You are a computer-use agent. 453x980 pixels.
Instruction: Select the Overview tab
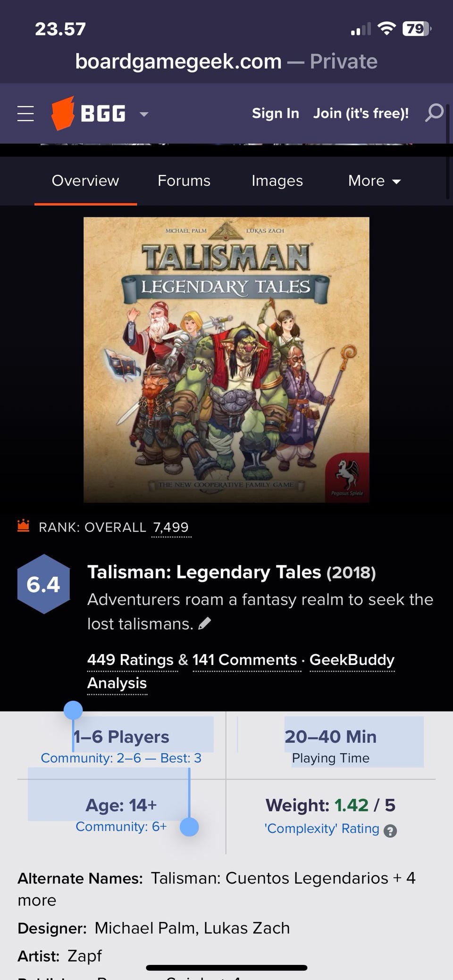click(85, 181)
